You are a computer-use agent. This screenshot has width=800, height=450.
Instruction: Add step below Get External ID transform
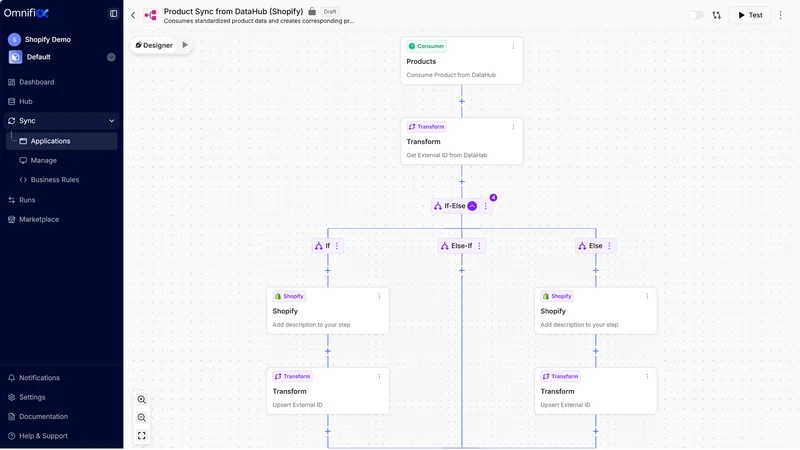coord(462,182)
